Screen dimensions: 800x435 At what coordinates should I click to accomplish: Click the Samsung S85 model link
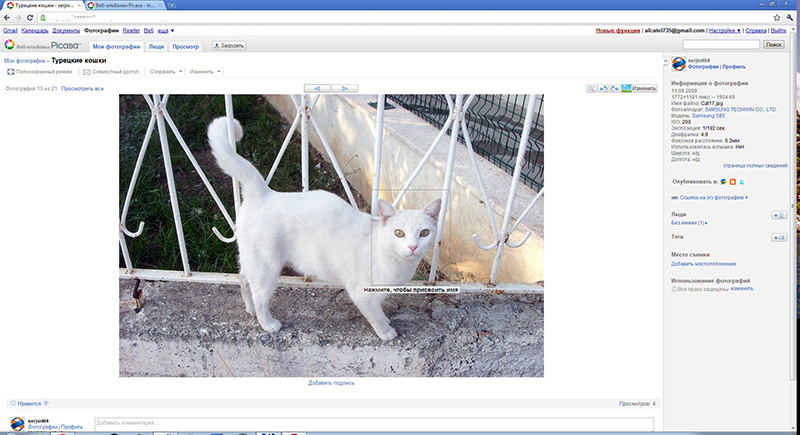(x=708, y=116)
